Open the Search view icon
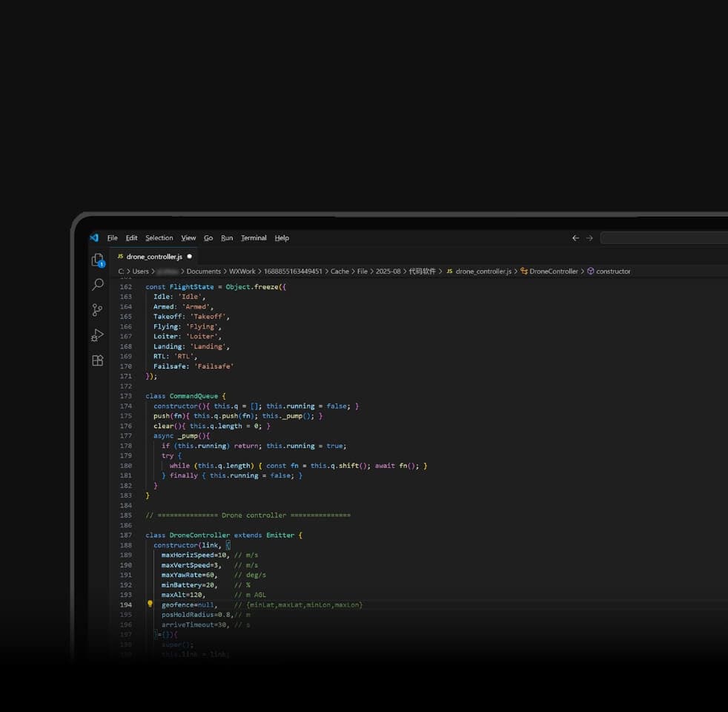The image size is (728, 712). (98, 284)
